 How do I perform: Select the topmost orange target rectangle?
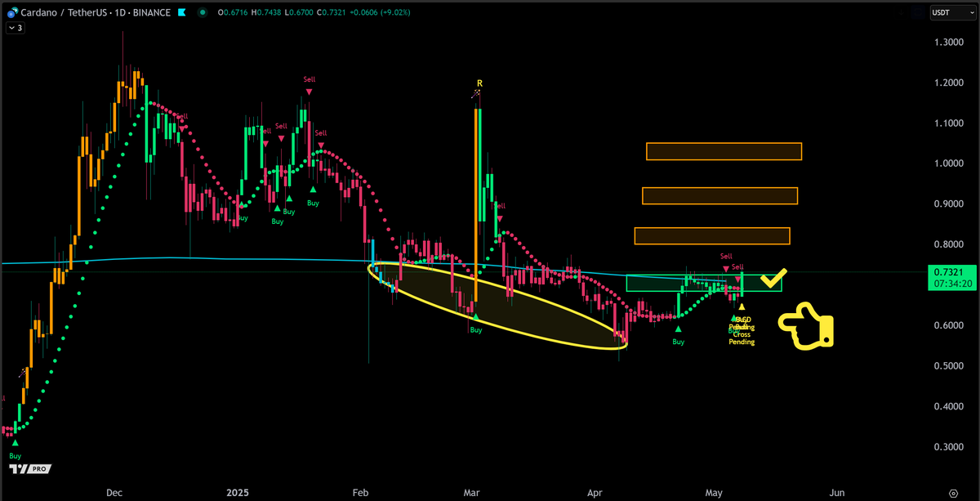[x=724, y=151]
